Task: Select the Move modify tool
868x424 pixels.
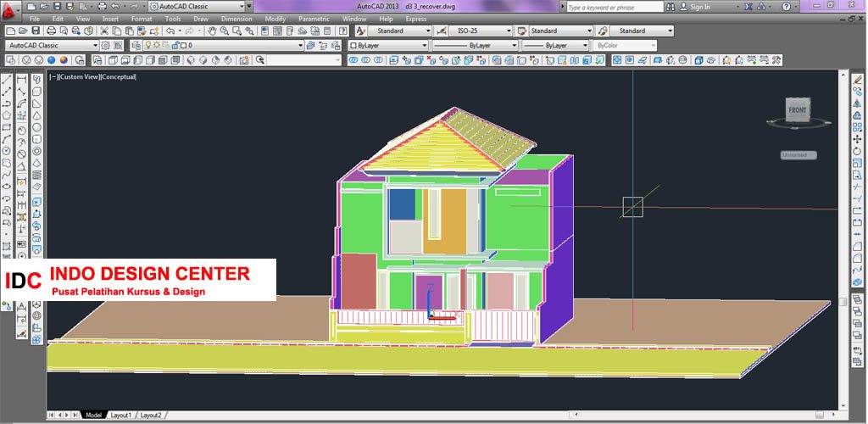Action: (858, 139)
